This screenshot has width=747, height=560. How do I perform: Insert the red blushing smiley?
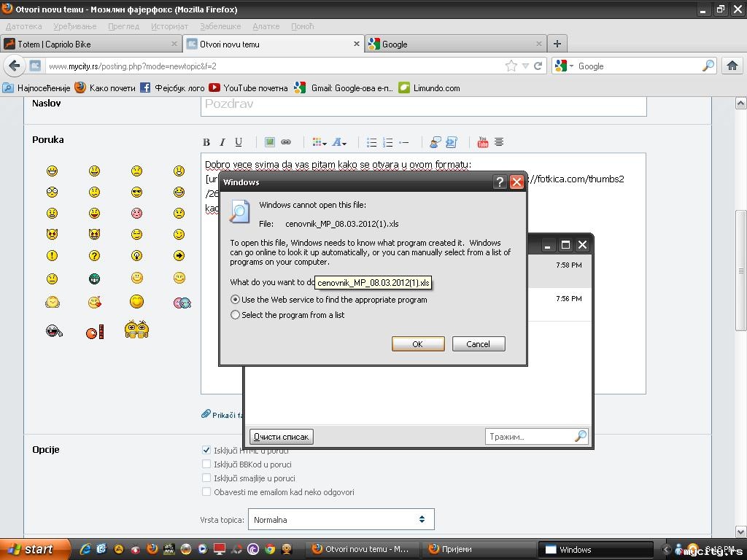click(x=136, y=213)
